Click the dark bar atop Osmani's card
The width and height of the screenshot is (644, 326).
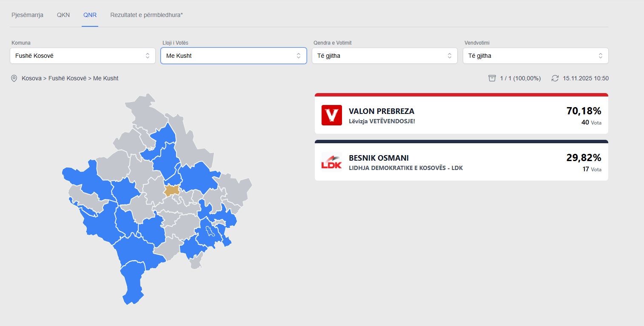click(461, 142)
